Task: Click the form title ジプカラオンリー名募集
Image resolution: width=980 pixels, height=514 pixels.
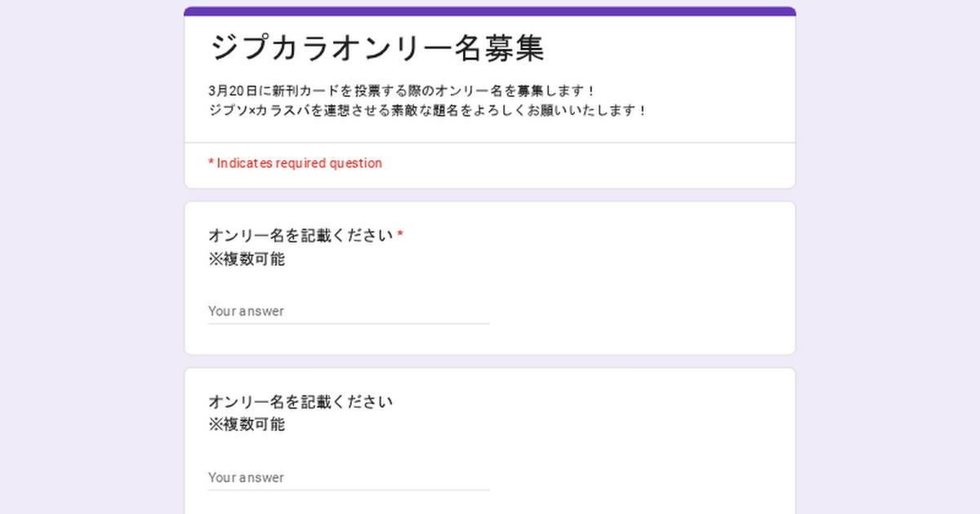Action: tap(377, 48)
